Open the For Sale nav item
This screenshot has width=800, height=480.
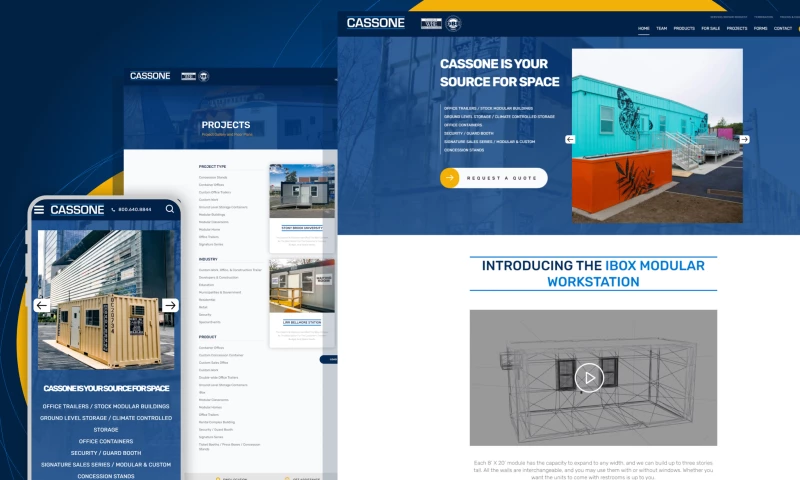coord(710,29)
